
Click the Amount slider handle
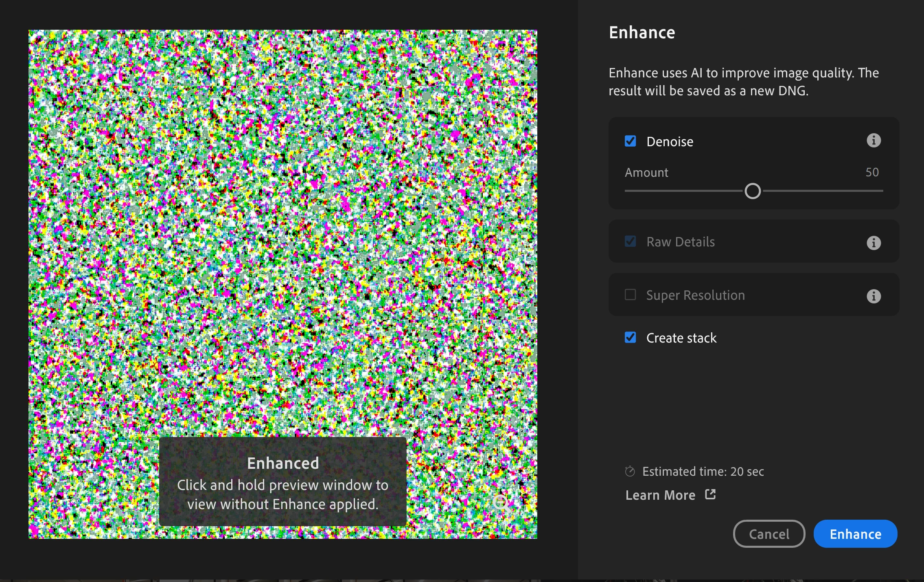[x=752, y=191]
